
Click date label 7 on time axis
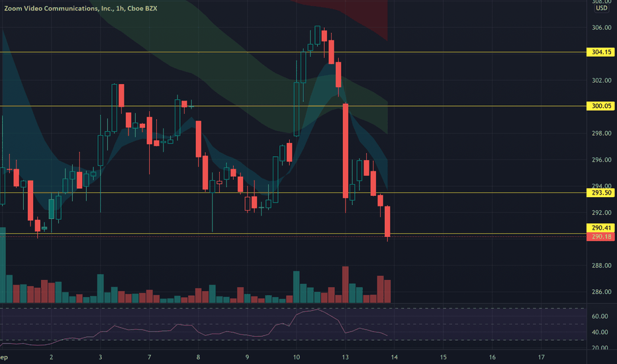[x=149, y=357]
